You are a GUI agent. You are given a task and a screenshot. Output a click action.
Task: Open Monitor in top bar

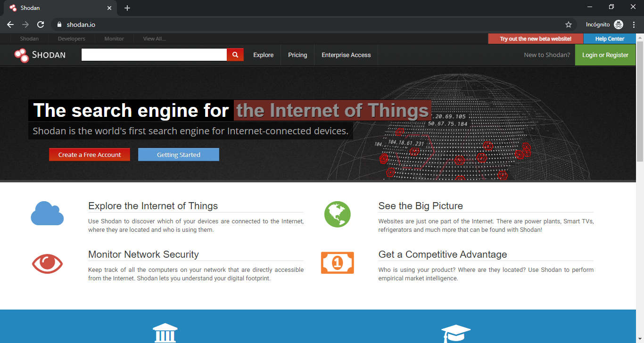pyautogui.click(x=114, y=39)
